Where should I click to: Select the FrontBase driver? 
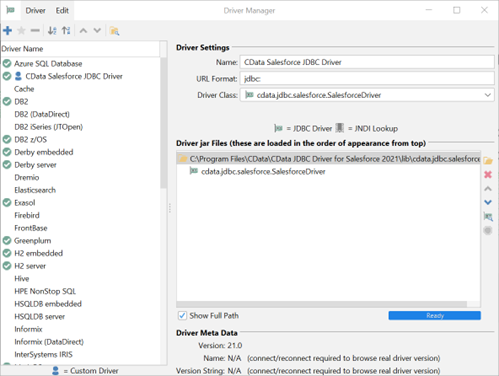(31, 228)
